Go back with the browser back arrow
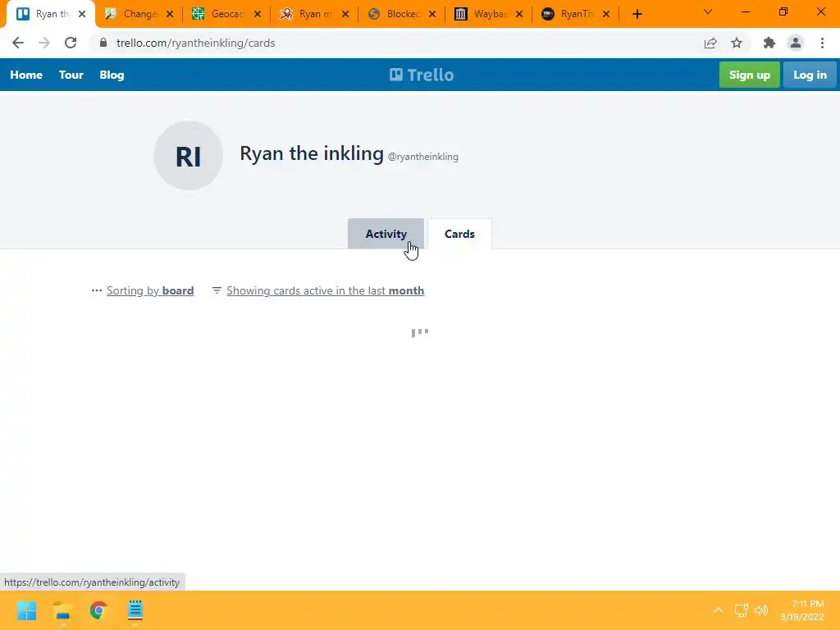This screenshot has height=630, width=840. point(18,43)
